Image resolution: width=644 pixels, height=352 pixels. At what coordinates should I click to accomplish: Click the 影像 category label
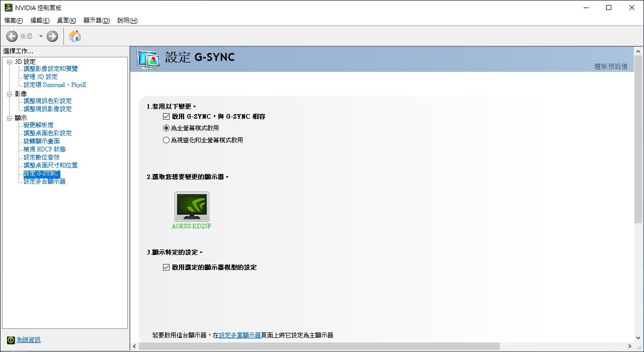21,94
